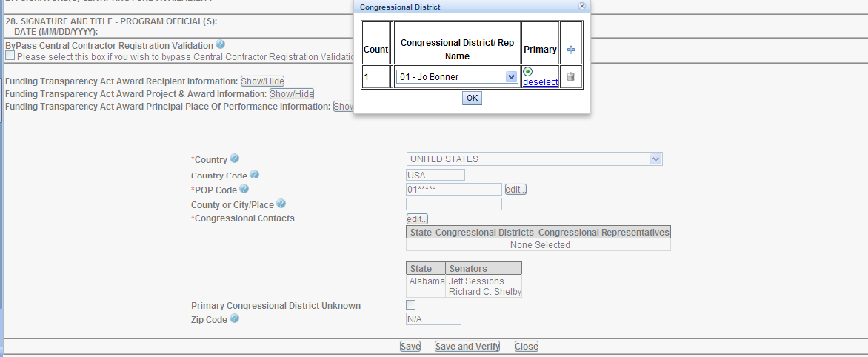
Task: Click the deselect link in the popup
Action: tap(540, 82)
